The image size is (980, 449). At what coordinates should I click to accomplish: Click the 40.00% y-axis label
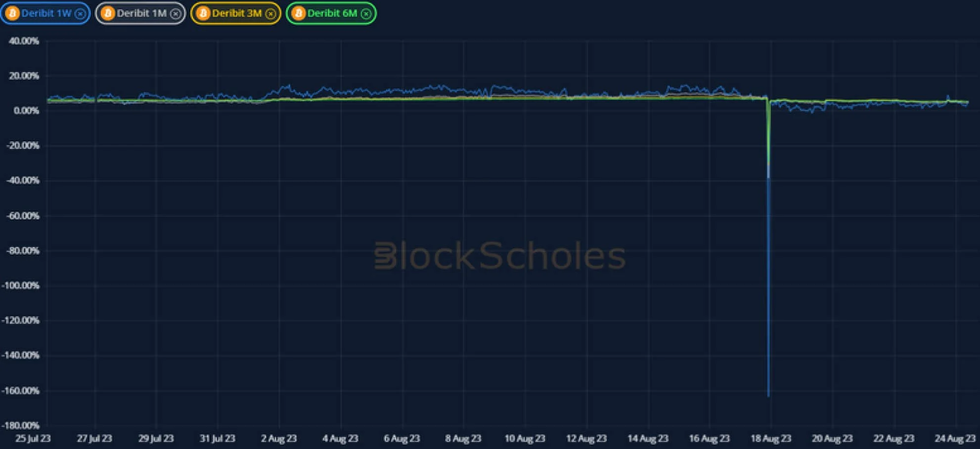24,41
